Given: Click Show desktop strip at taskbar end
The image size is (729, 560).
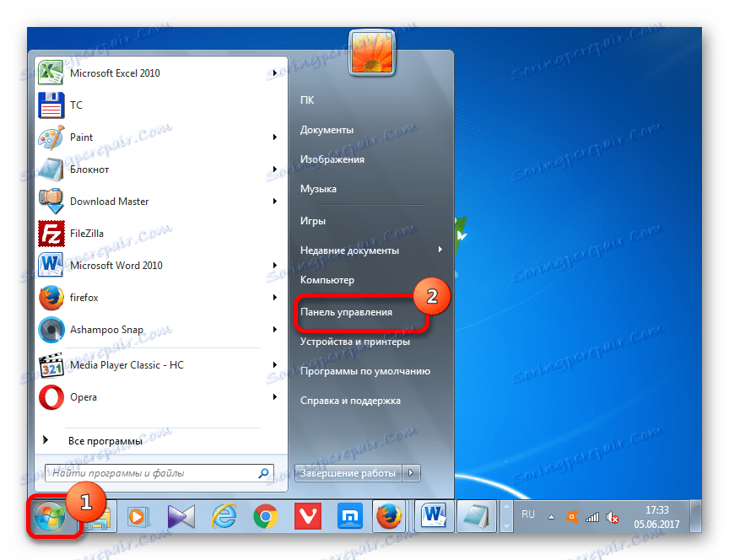Looking at the screenshot, I should [x=696, y=516].
